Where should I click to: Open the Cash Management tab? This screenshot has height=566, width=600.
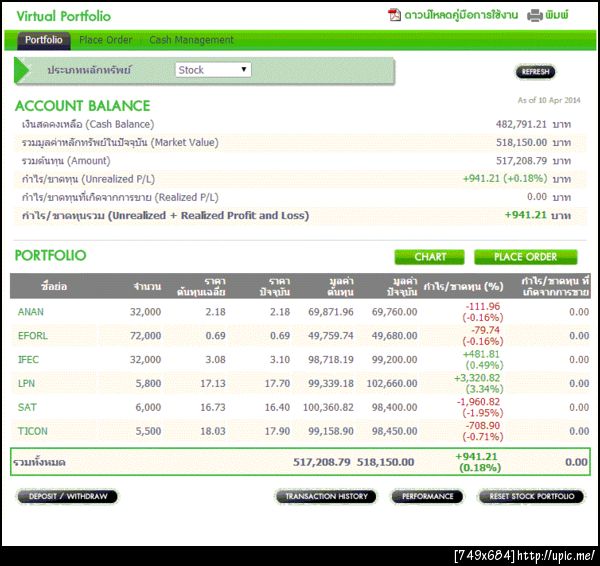pyautogui.click(x=191, y=40)
